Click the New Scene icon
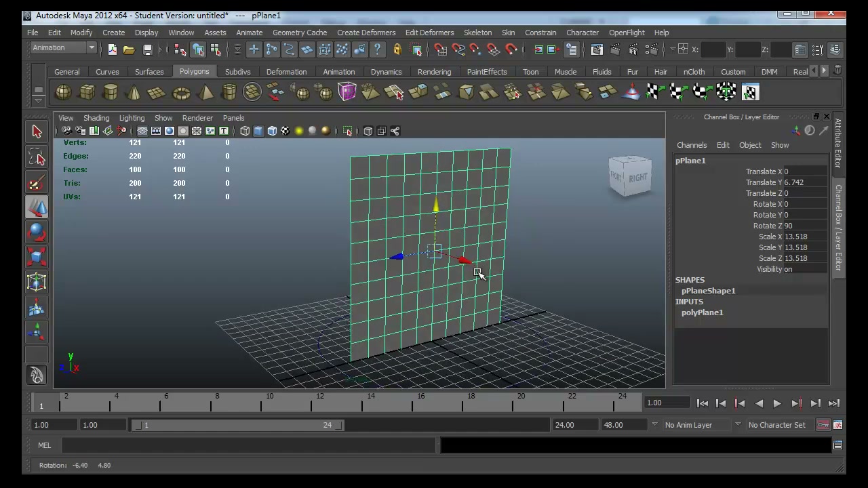 113,49
